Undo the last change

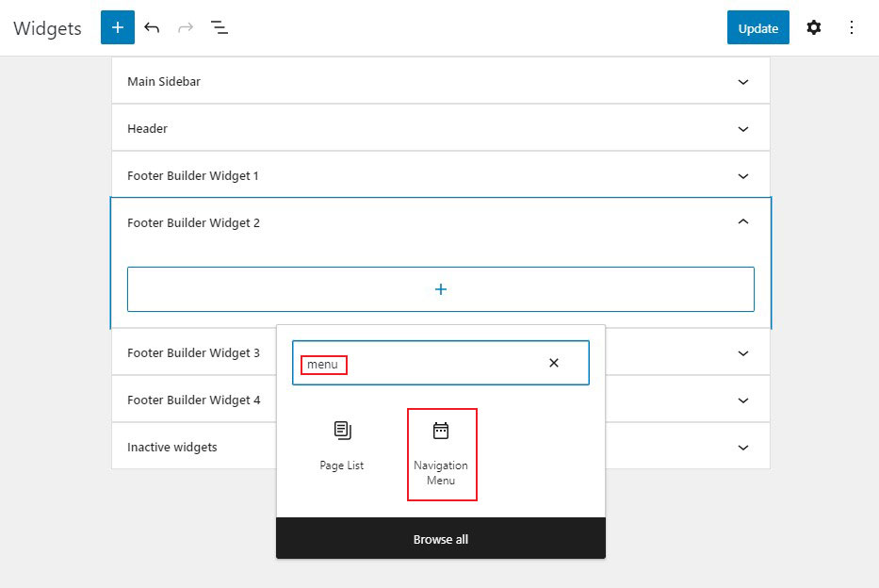pos(152,27)
